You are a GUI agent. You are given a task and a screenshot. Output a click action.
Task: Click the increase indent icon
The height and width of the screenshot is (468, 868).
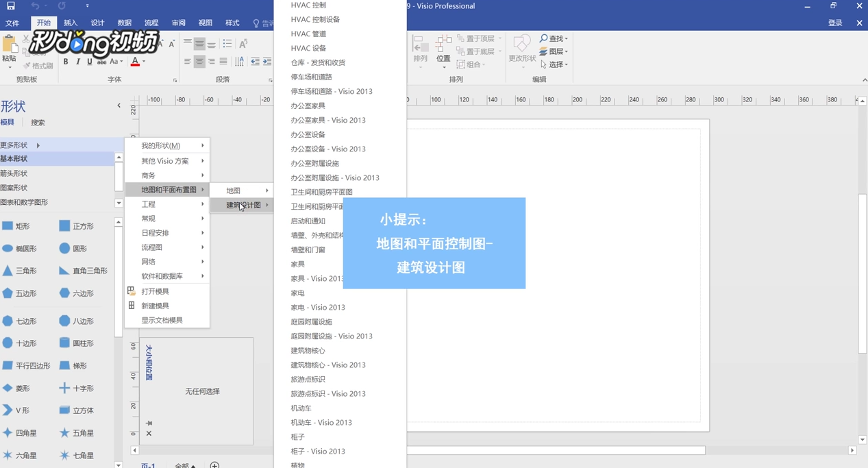click(266, 62)
